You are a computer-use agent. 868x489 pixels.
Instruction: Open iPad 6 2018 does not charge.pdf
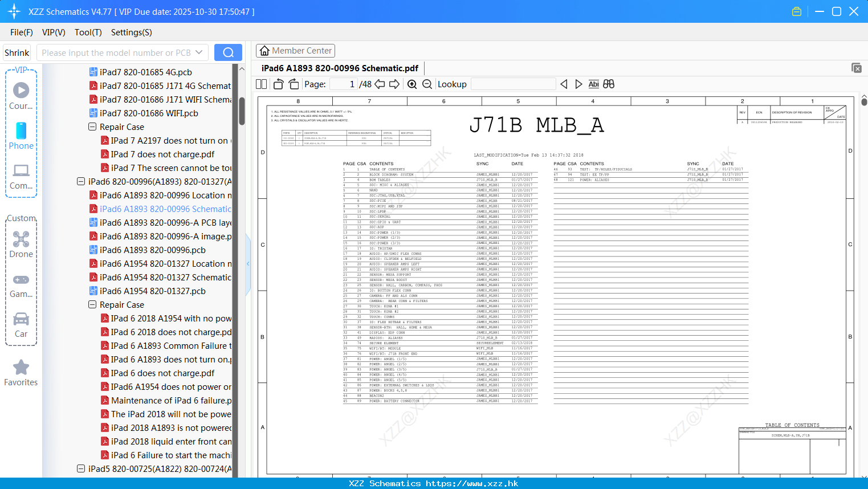pyautogui.click(x=166, y=332)
